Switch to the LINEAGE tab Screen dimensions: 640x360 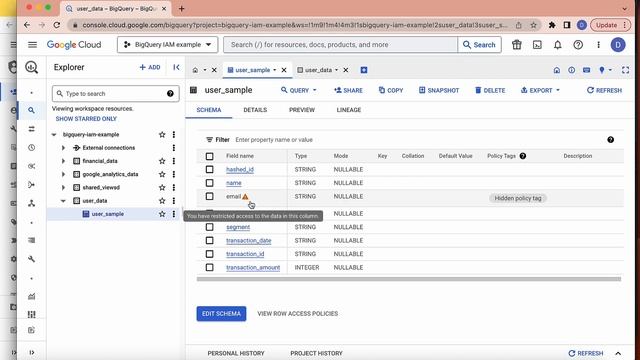tap(349, 110)
